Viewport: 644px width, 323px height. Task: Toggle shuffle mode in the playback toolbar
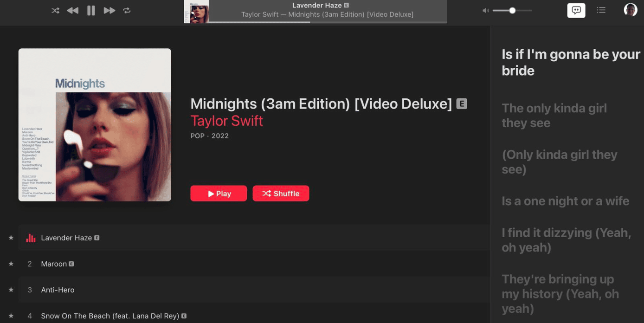[55, 10]
